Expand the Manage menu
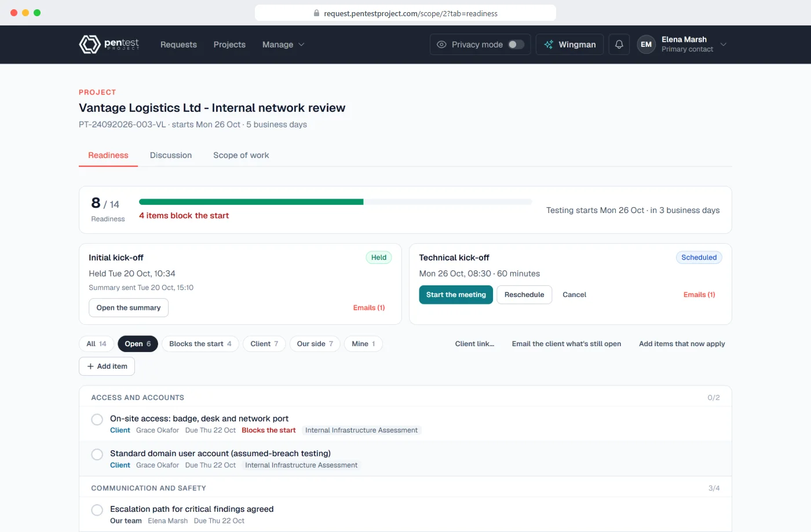 click(283, 45)
